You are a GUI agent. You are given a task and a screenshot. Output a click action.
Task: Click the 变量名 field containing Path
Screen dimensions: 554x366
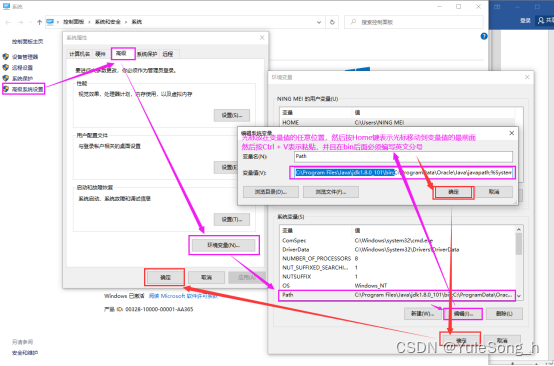[403, 157]
